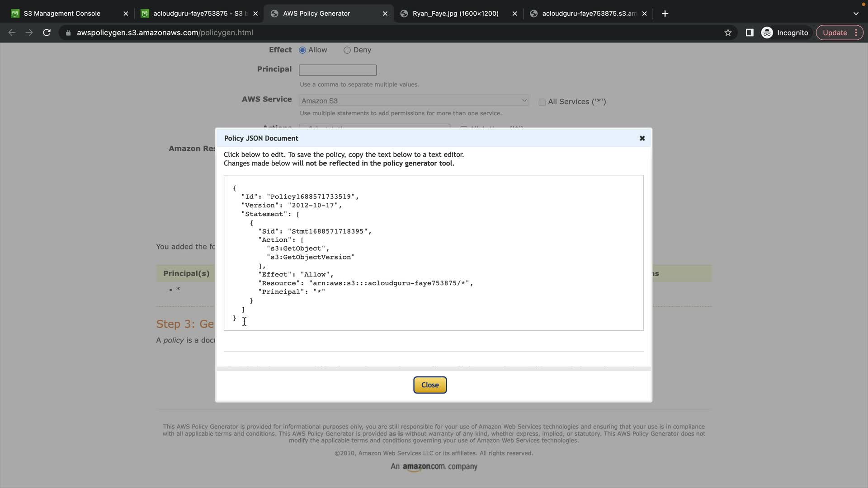Click the Incognito profile icon
The width and height of the screenshot is (868, 488).
pyautogui.click(x=767, y=33)
